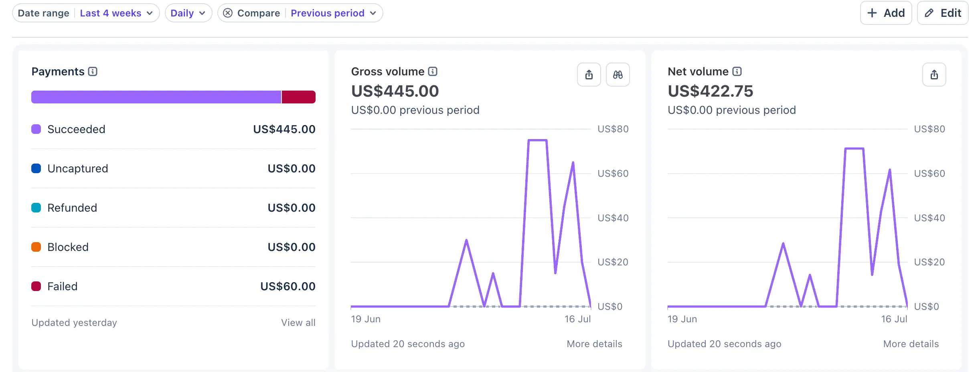Click the red Failed color swatch
Image resolution: width=980 pixels, height=372 pixels.
[36, 286]
